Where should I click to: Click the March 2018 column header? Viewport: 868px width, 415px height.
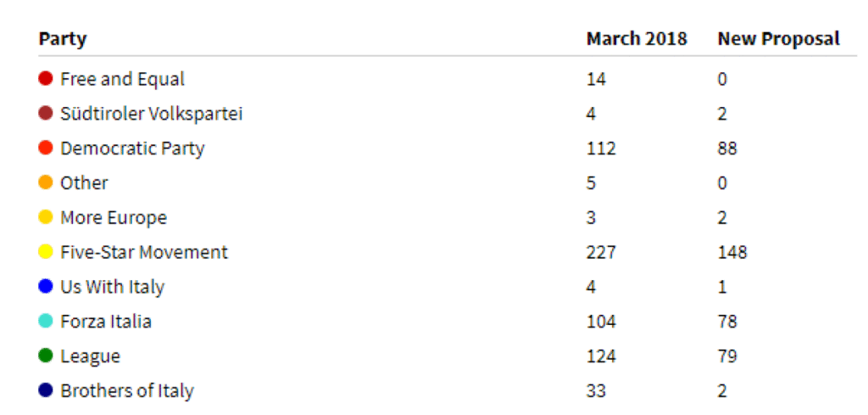(x=636, y=39)
